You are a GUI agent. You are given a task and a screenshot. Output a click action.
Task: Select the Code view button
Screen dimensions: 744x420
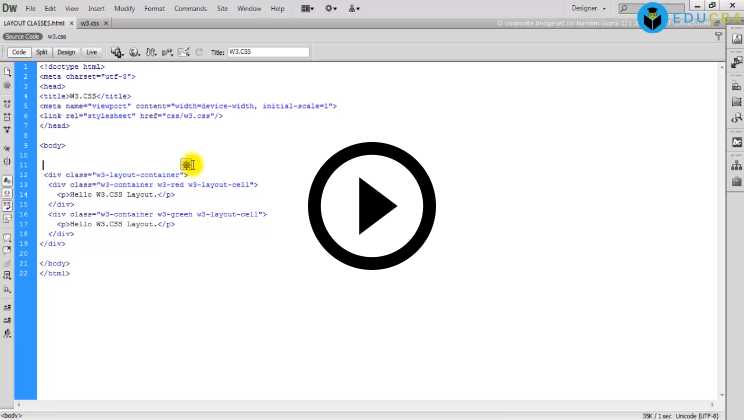click(18, 52)
